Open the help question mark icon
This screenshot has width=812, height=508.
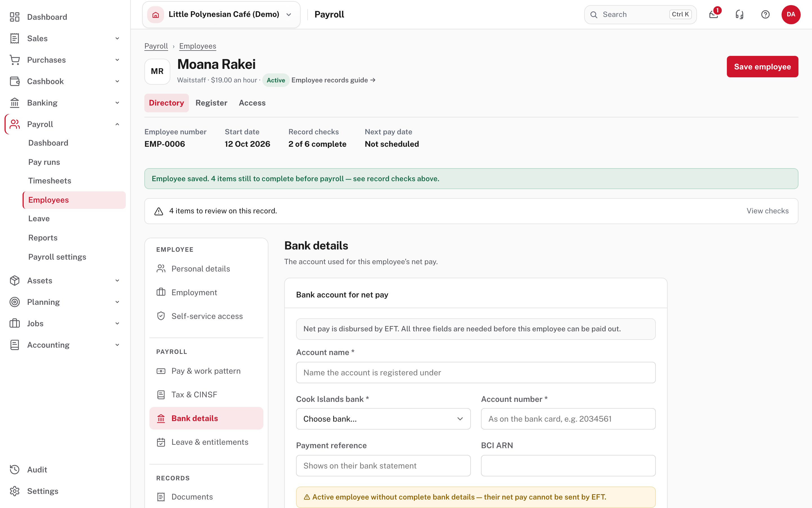tap(765, 14)
